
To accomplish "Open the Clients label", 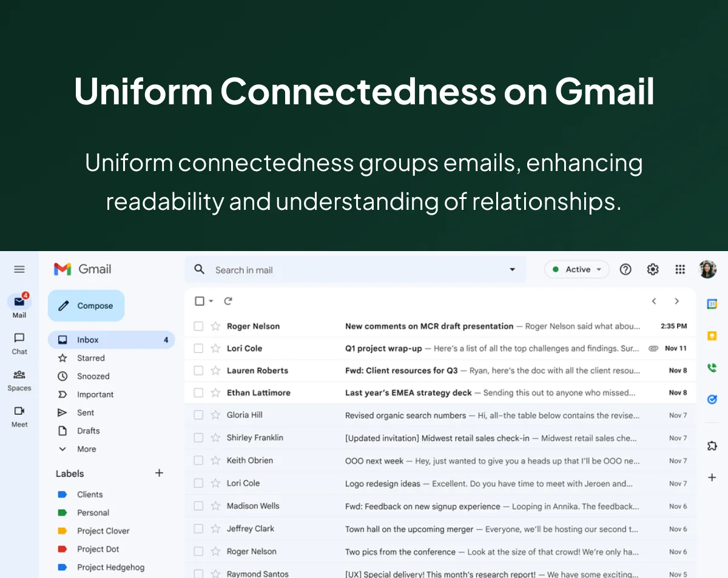I will pos(90,495).
